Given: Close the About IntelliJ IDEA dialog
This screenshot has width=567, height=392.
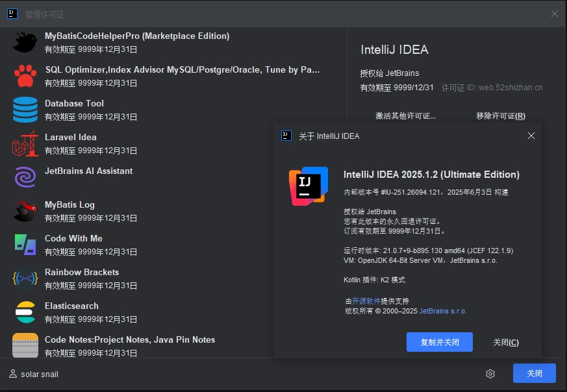Looking at the screenshot, I should (x=531, y=136).
